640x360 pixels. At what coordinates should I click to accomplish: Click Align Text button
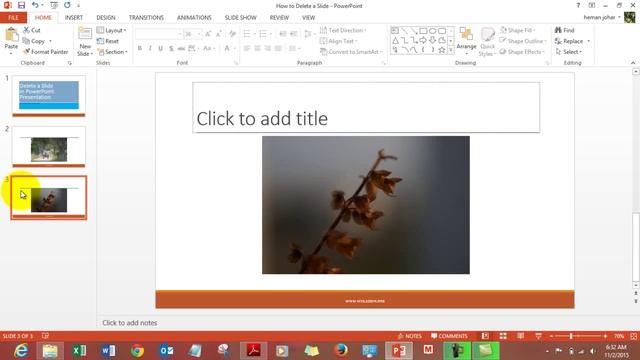(x=338, y=41)
